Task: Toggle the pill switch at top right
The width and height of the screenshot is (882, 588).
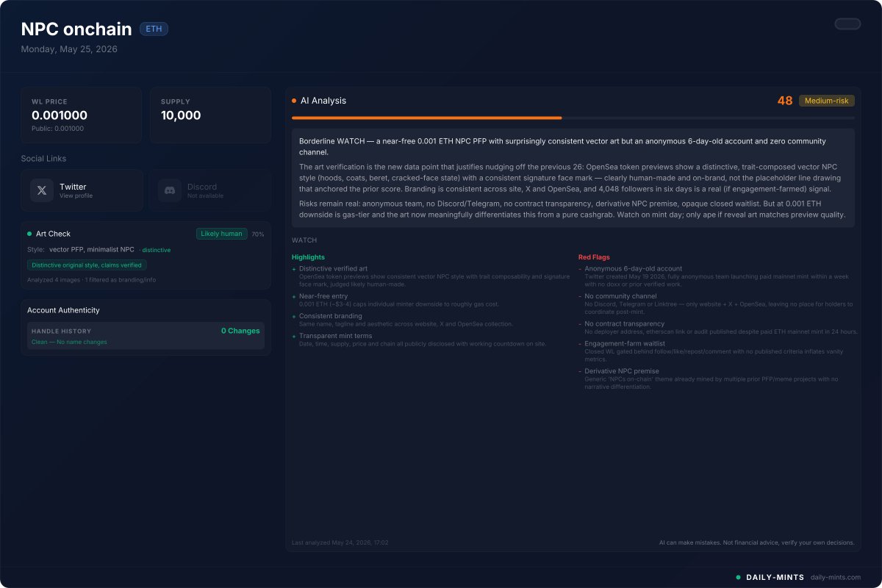Action: tap(847, 24)
